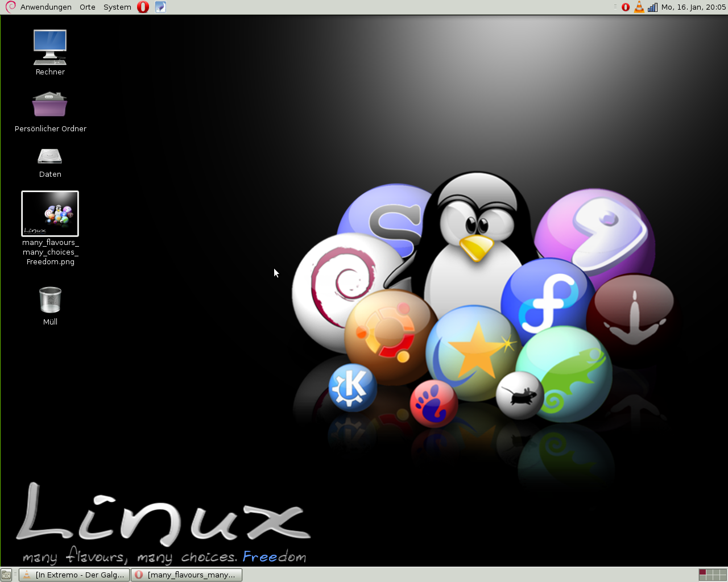The image size is (728, 582).
Task: Open the network signal bars indicator
Action: (652, 7)
